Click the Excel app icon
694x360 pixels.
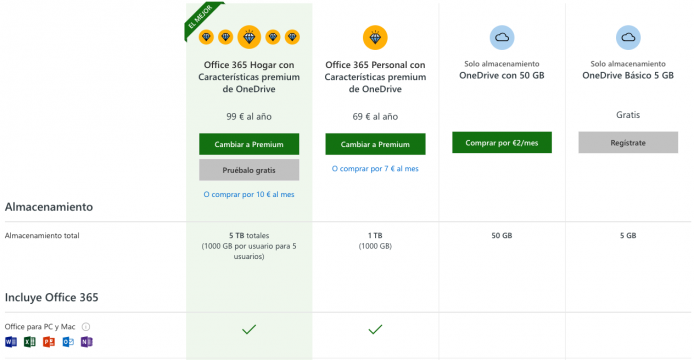click(x=30, y=342)
